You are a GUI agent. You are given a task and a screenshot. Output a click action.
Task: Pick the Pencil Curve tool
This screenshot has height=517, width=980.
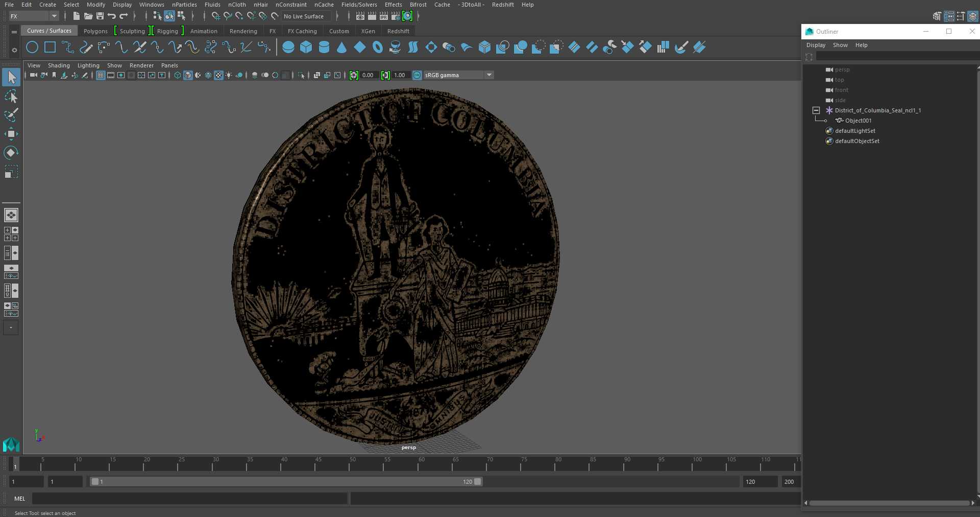tap(86, 48)
